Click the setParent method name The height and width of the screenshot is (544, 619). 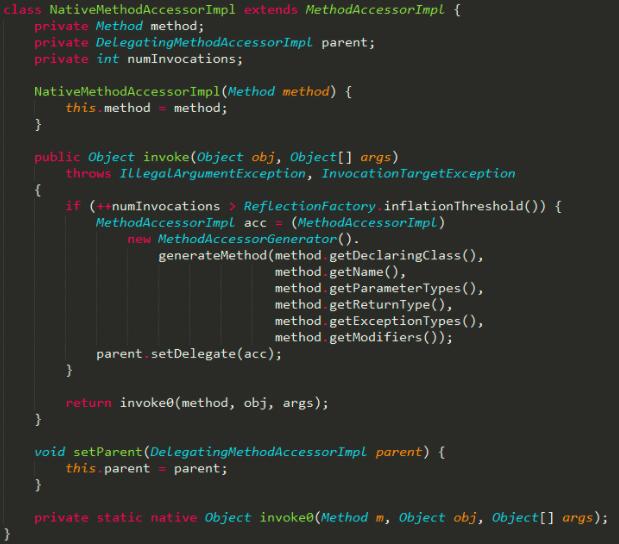point(107,452)
